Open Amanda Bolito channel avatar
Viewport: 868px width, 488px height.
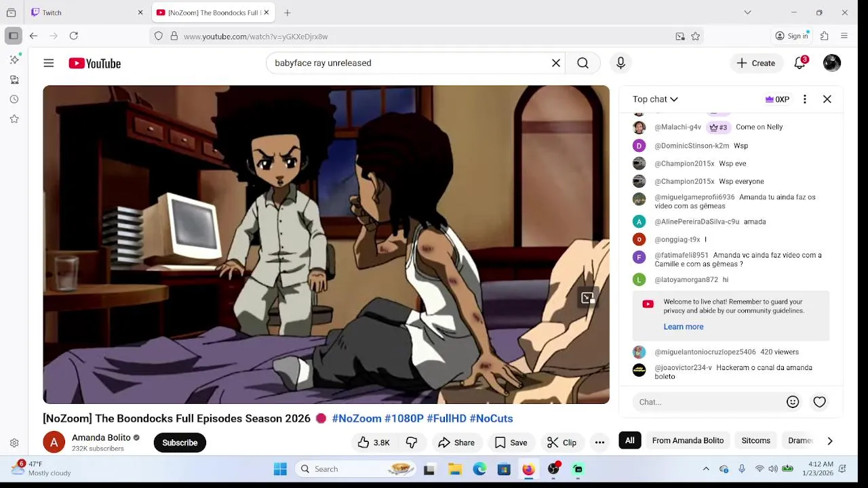54,443
